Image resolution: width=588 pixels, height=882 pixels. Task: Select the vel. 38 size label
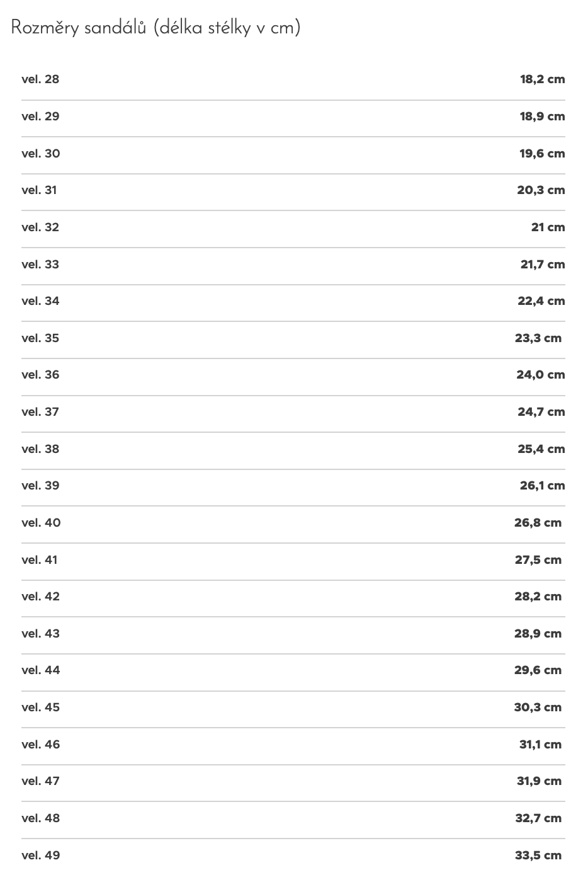click(40, 449)
